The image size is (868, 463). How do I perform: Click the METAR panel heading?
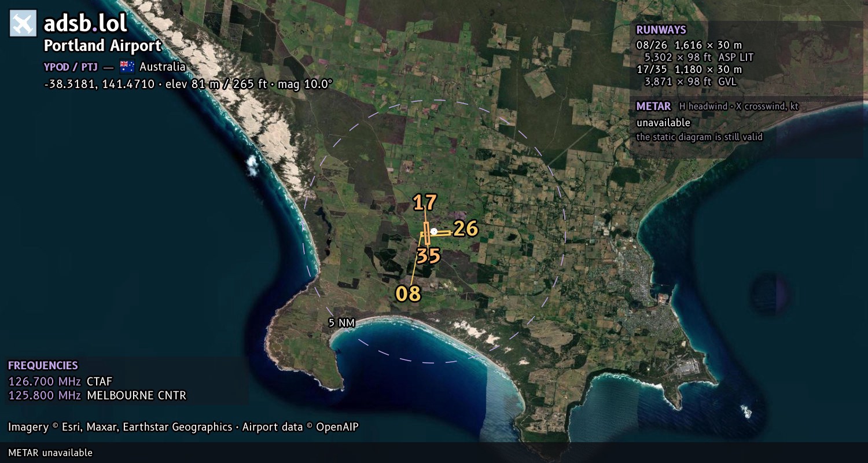click(653, 106)
